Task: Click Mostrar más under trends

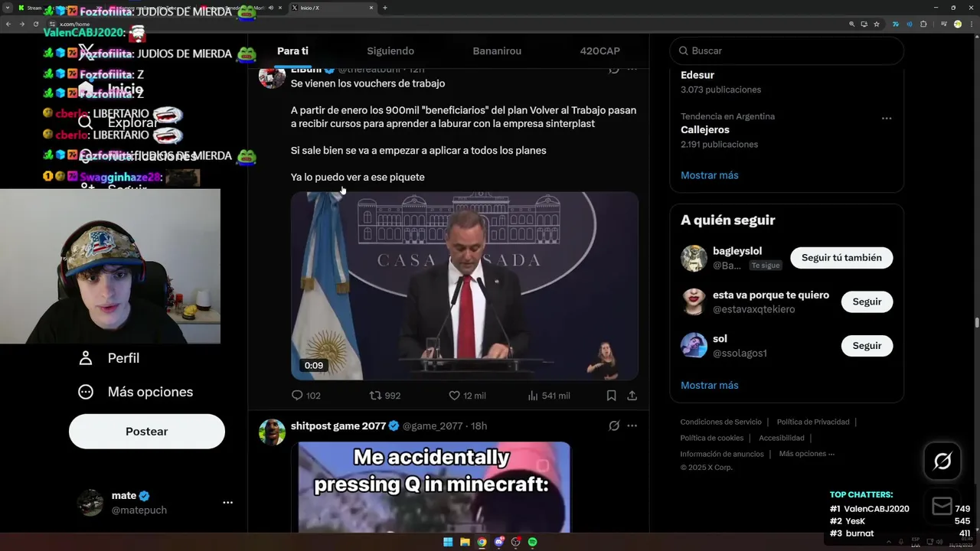Action: tap(710, 175)
